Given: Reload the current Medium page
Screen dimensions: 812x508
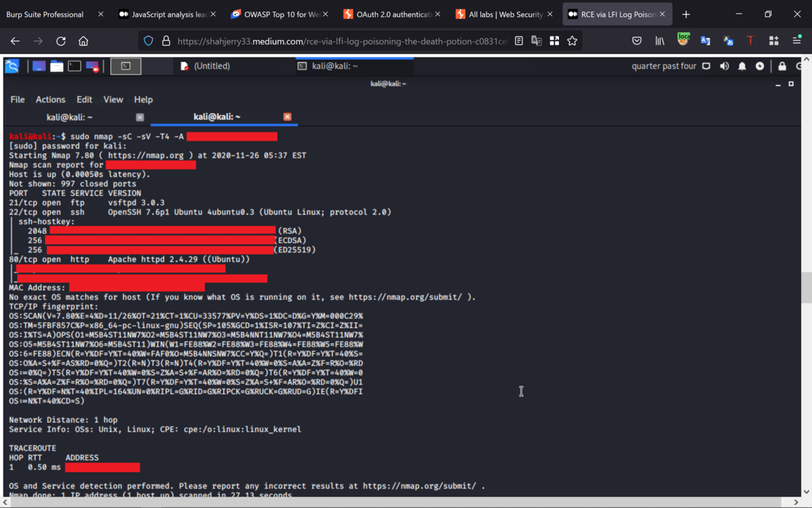Looking at the screenshot, I should (61, 41).
